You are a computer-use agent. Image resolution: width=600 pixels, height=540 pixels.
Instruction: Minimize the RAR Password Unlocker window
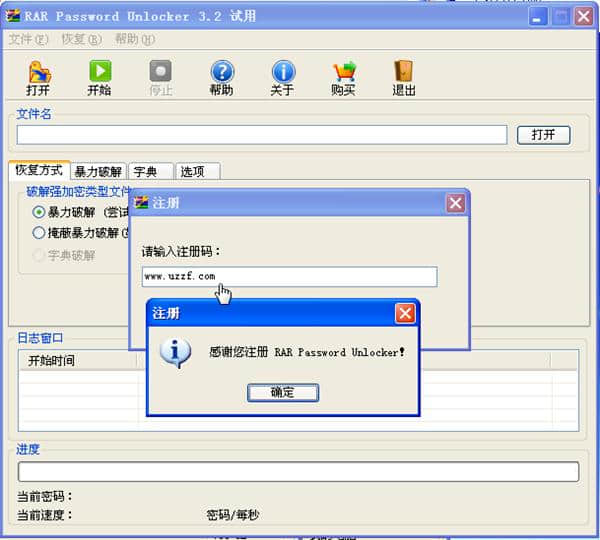[x=537, y=17]
